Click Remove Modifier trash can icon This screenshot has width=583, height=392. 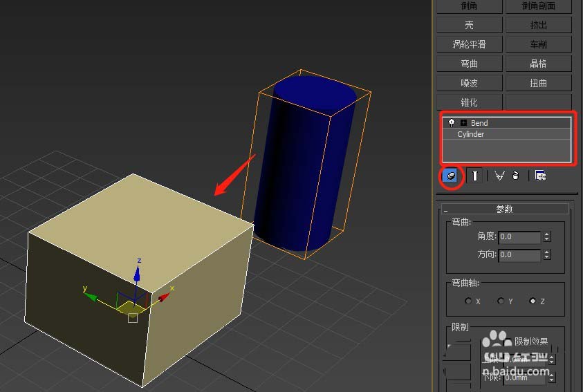point(515,176)
